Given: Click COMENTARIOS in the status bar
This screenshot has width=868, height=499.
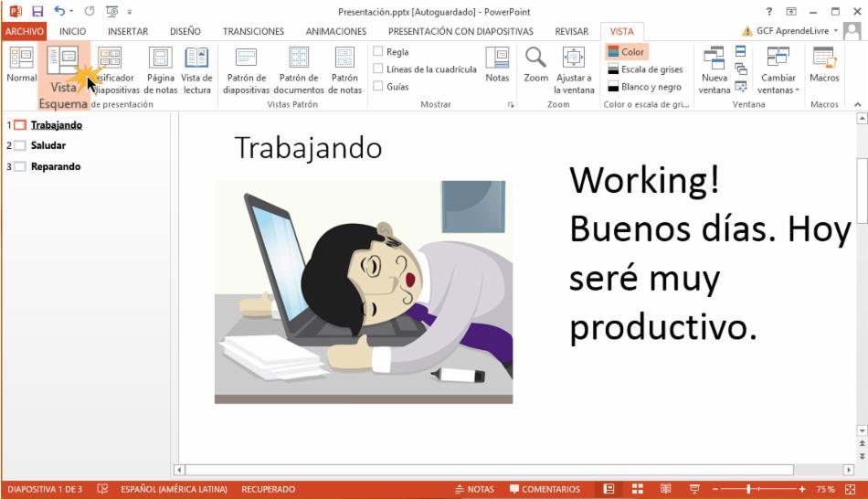Looking at the screenshot, I should pos(545,489).
